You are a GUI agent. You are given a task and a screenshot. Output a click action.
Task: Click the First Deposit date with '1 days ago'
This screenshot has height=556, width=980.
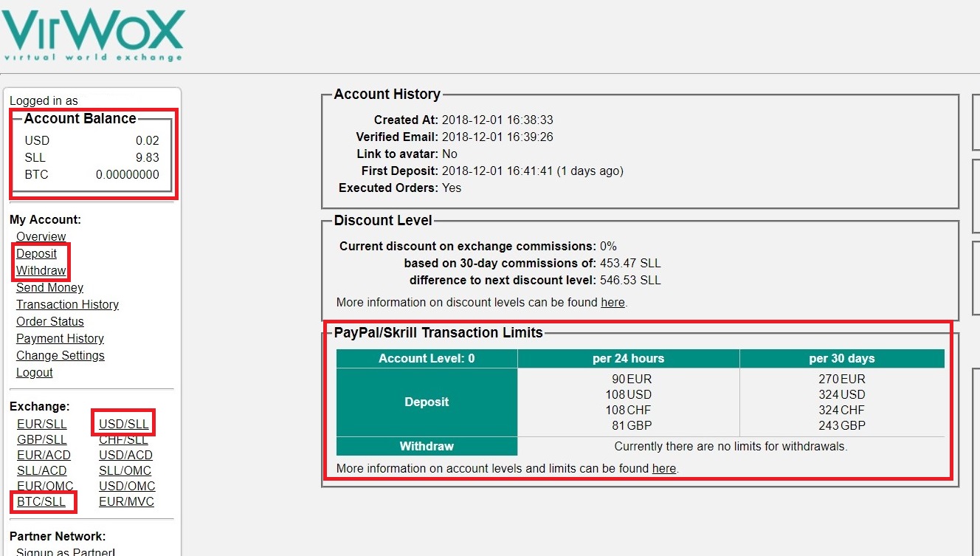[x=533, y=171]
